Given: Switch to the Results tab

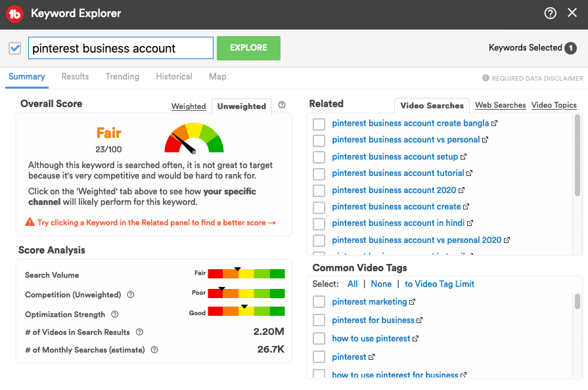Looking at the screenshot, I should [75, 76].
